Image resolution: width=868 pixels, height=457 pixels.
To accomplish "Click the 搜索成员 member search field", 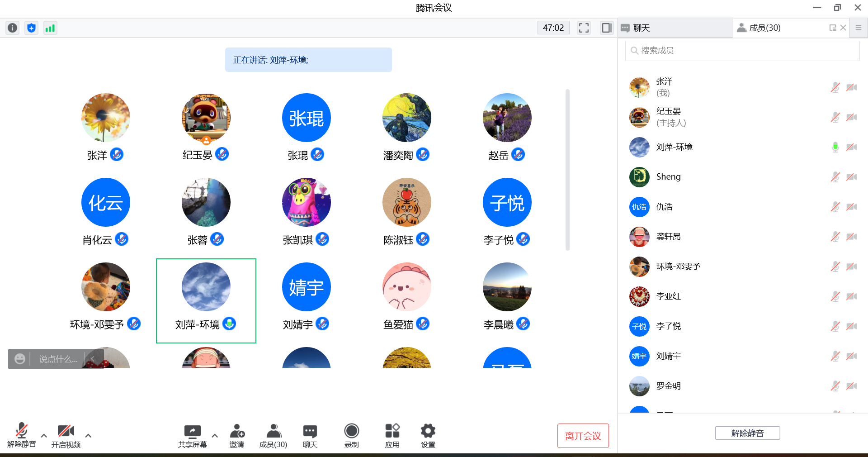I will pos(742,51).
